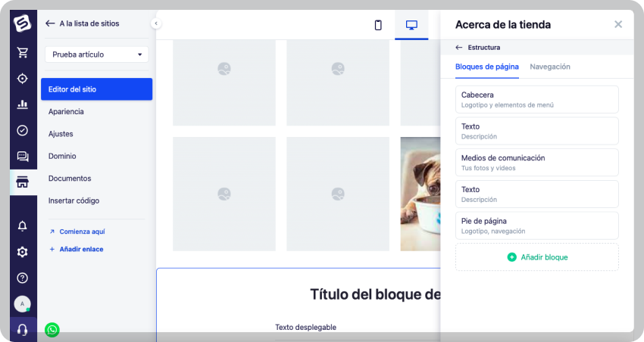The height and width of the screenshot is (342, 644).
Task: Open the Cabecera block
Action: 537,99
